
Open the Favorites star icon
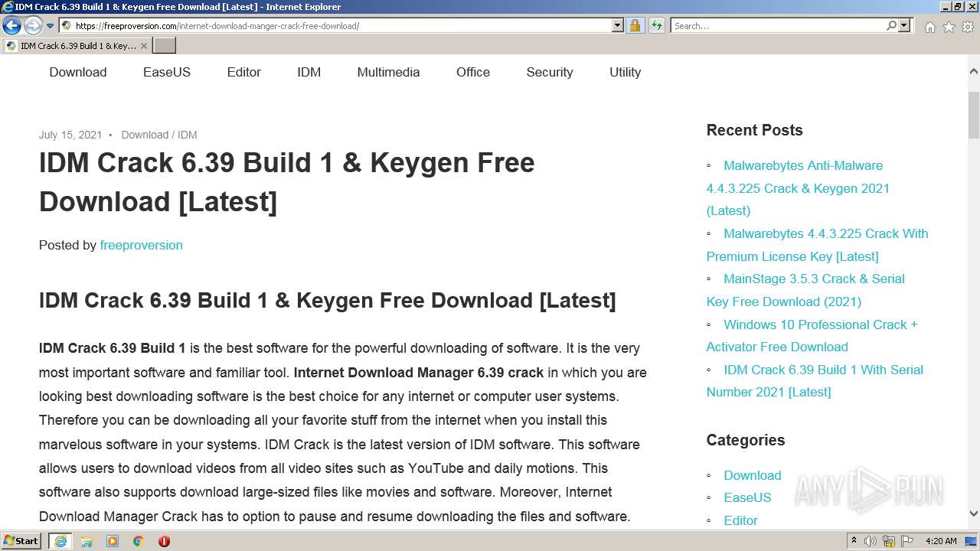(949, 27)
